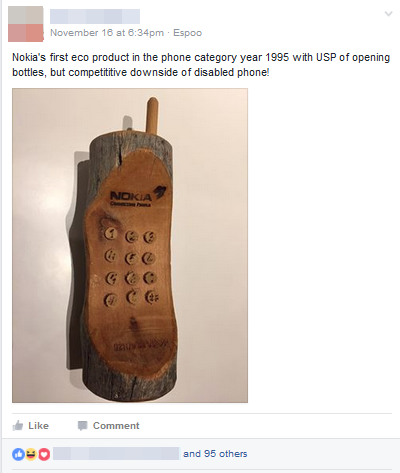This screenshot has width=400, height=473.
Task: Click the post text about Nokia's eco product
Action: (x=201, y=65)
